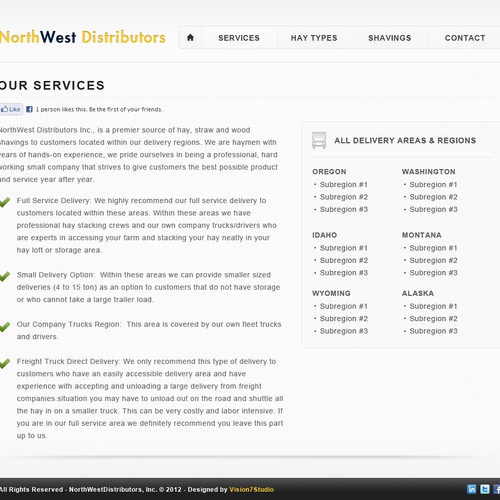Choose Idaho Subregion #3
Screen dimensions: 500x500
(x=344, y=273)
